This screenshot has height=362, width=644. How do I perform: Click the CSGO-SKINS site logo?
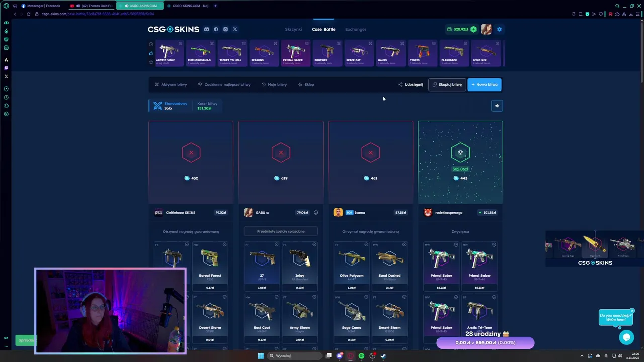(x=174, y=29)
